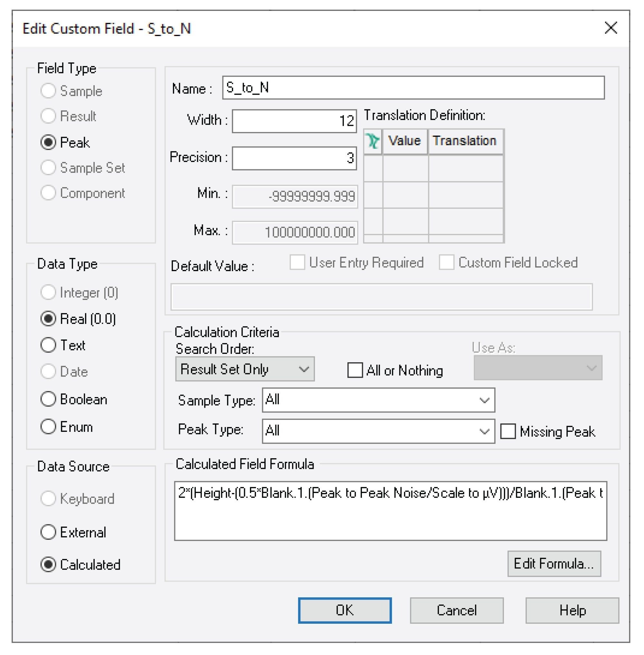This screenshot has width=644, height=655.
Task: Tick the Missing Peak checkbox
Action: 508,432
